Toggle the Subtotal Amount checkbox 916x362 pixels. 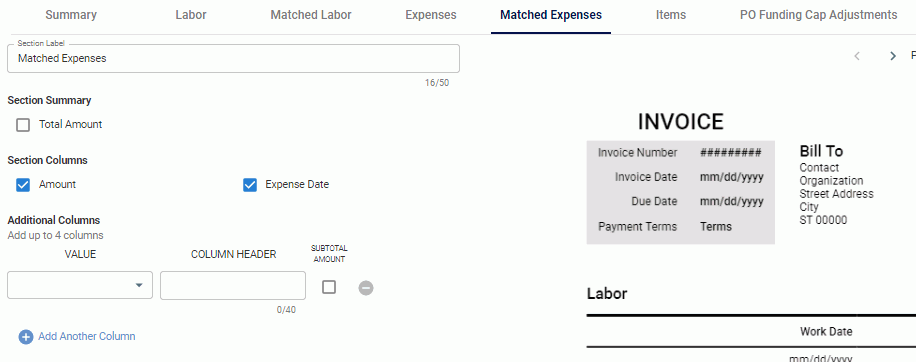(x=329, y=287)
